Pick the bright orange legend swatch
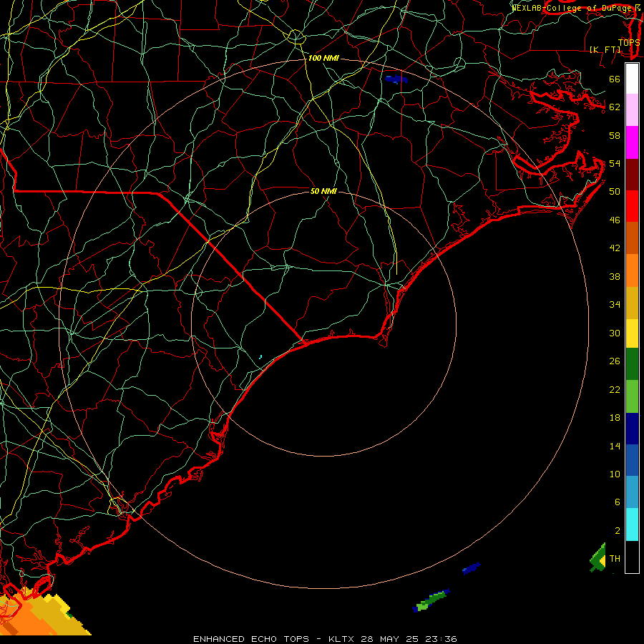The image size is (644, 644). (632, 270)
